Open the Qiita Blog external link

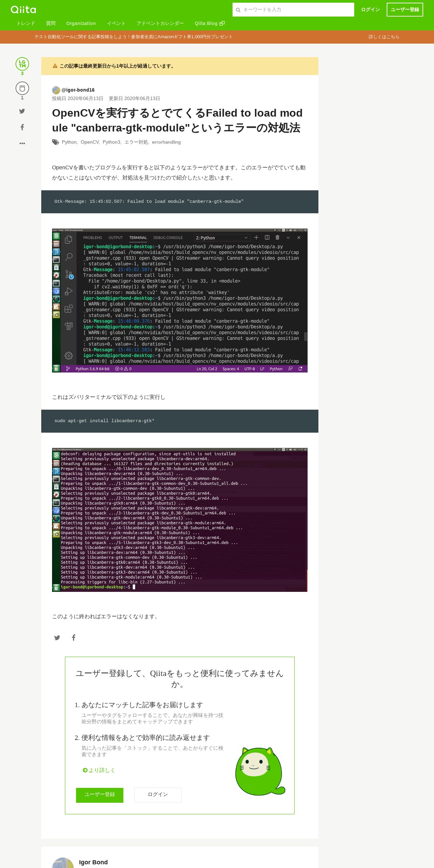(210, 23)
